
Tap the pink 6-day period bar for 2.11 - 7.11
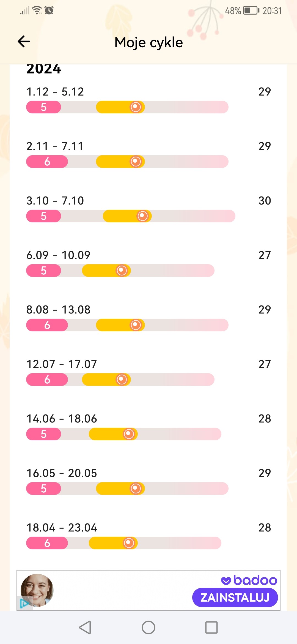[47, 162]
